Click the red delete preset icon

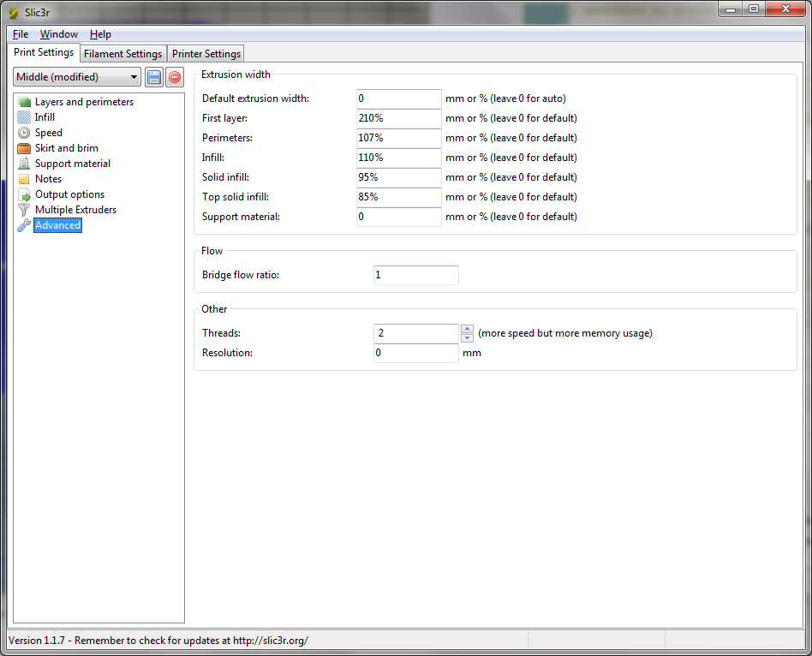175,77
